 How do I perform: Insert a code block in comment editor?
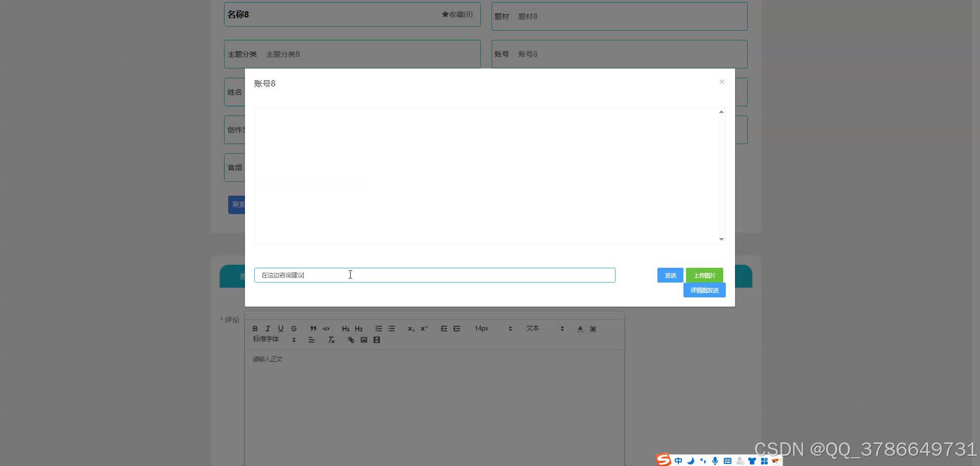pos(326,329)
